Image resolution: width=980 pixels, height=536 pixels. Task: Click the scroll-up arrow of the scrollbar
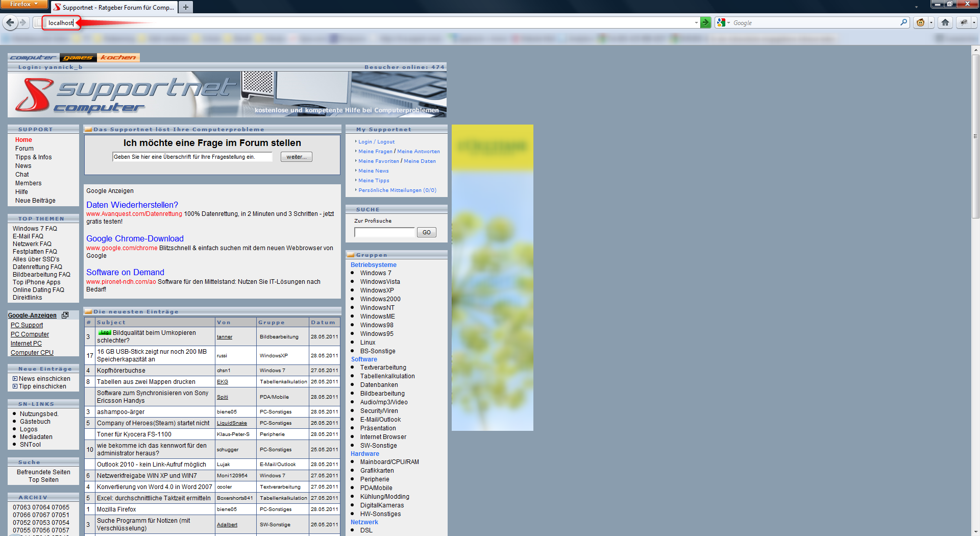click(975, 50)
